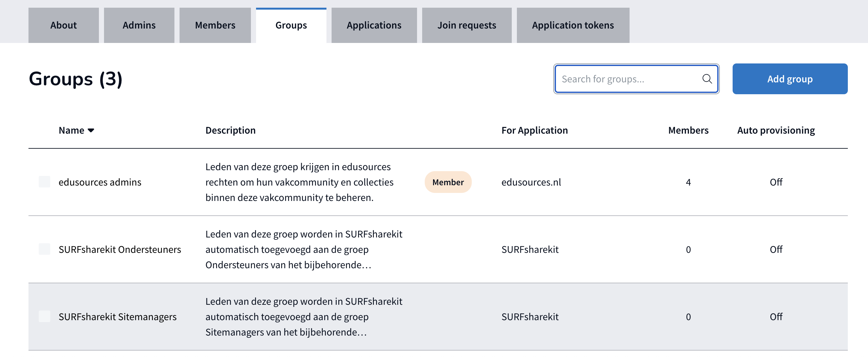Click the Off value for edusources admins
The height and width of the screenshot is (357, 868).
point(776,182)
